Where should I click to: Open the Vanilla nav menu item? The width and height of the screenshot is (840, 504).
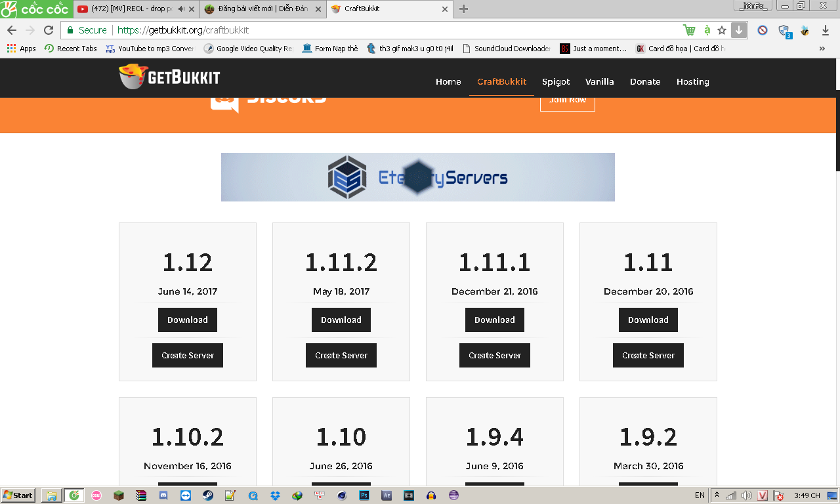click(600, 81)
